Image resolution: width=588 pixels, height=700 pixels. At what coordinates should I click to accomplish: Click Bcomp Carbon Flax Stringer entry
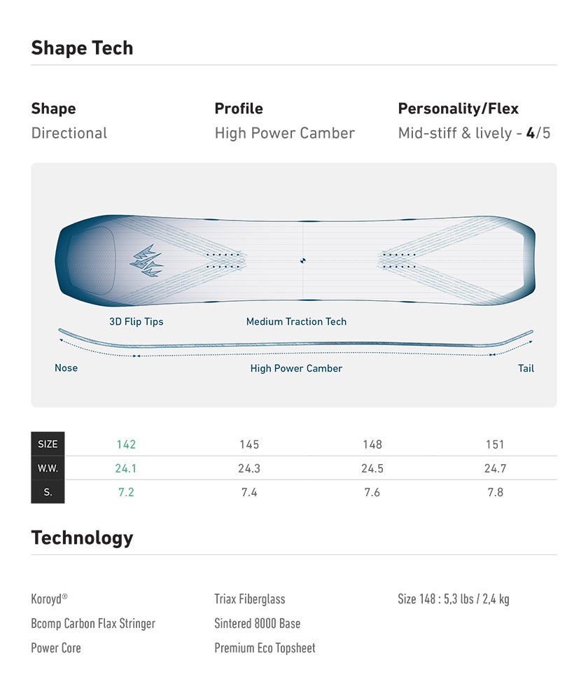93,623
